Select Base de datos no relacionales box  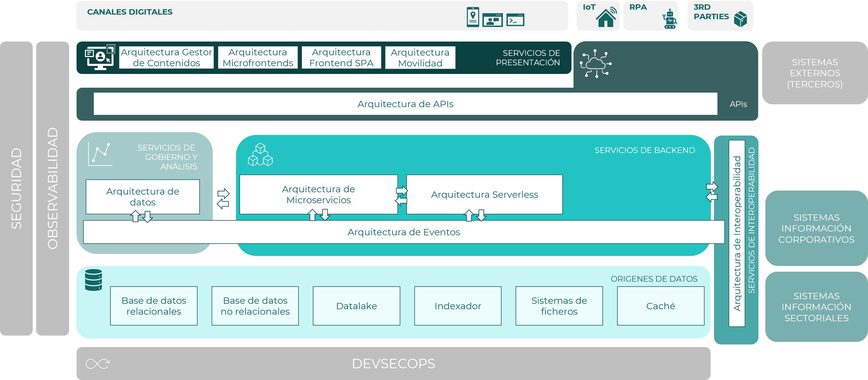click(255, 306)
